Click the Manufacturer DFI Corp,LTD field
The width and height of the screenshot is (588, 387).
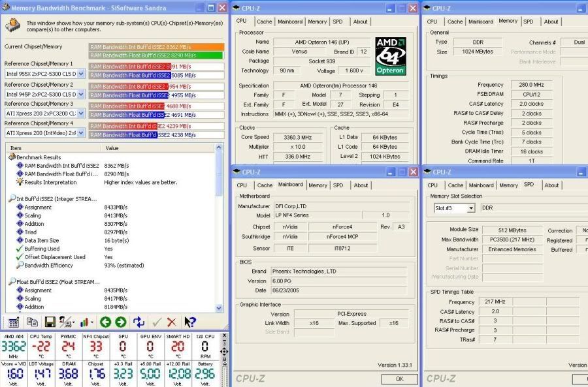click(342, 206)
